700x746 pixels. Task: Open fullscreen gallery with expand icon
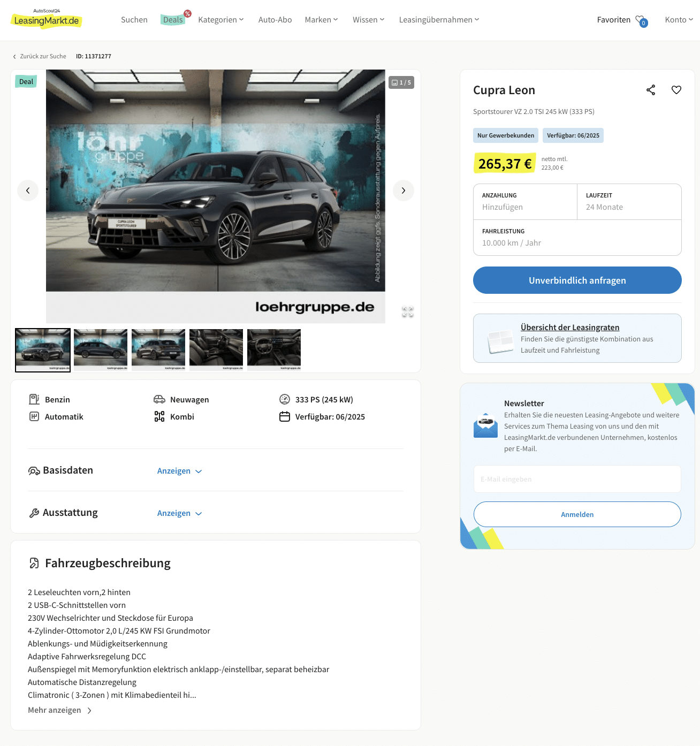pyautogui.click(x=408, y=312)
